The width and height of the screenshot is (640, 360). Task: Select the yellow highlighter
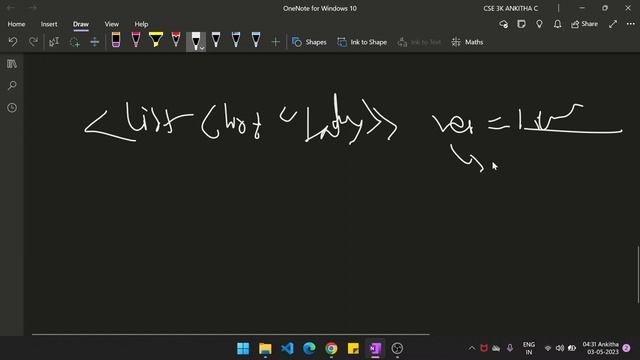pos(156,40)
